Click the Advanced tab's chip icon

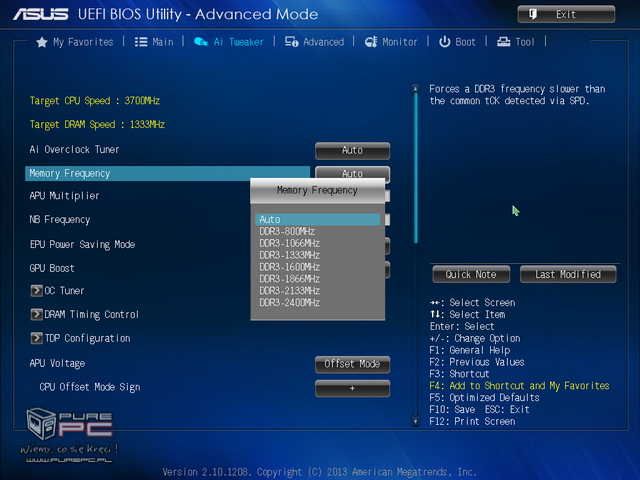291,42
